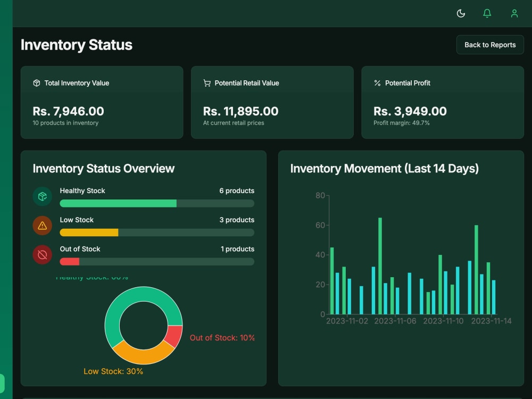Viewport: 532px width, 399px height.
Task: Click the Rs. 7,946.00 inventory value card
Action: [102, 102]
